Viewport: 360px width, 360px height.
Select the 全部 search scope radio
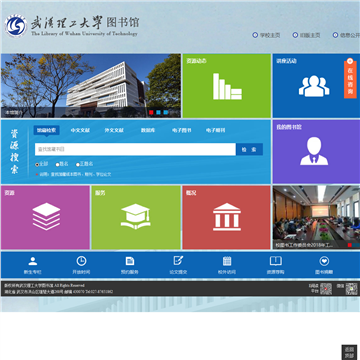[37, 165]
